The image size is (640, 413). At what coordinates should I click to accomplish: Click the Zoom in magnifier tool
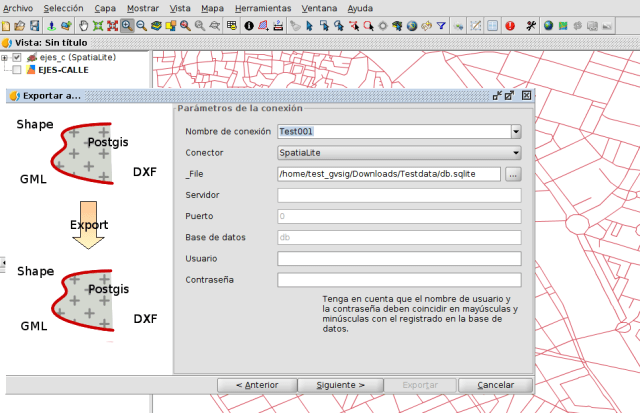127,24
